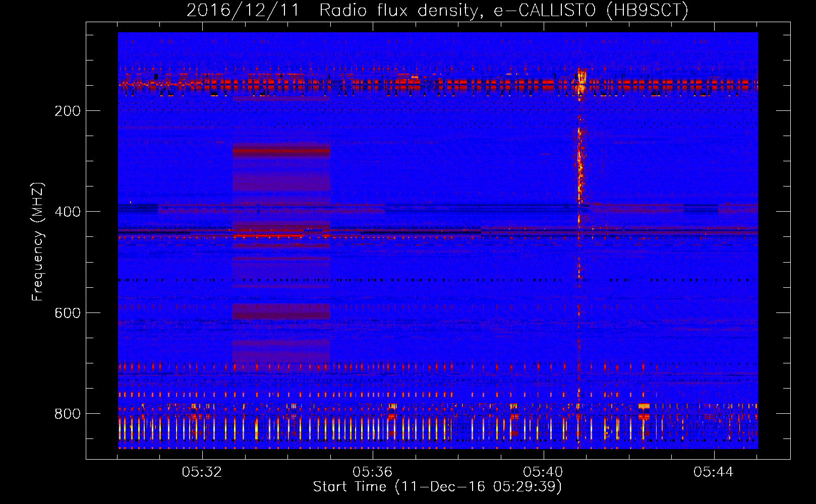Viewport: 816px width, 504px height.
Task: Click the dark red band at 600 MHz
Action: [281, 311]
